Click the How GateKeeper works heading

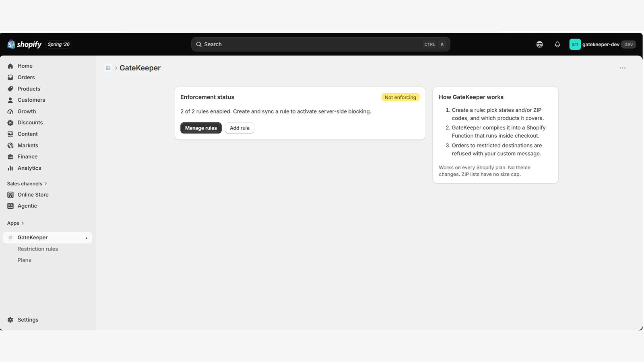click(x=471, y=97)
